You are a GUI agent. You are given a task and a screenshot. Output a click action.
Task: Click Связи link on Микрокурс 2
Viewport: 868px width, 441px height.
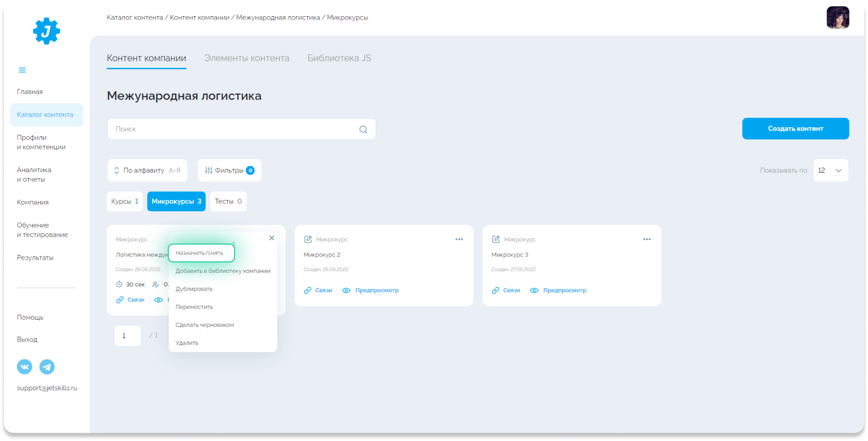click(x=324, y=290)
